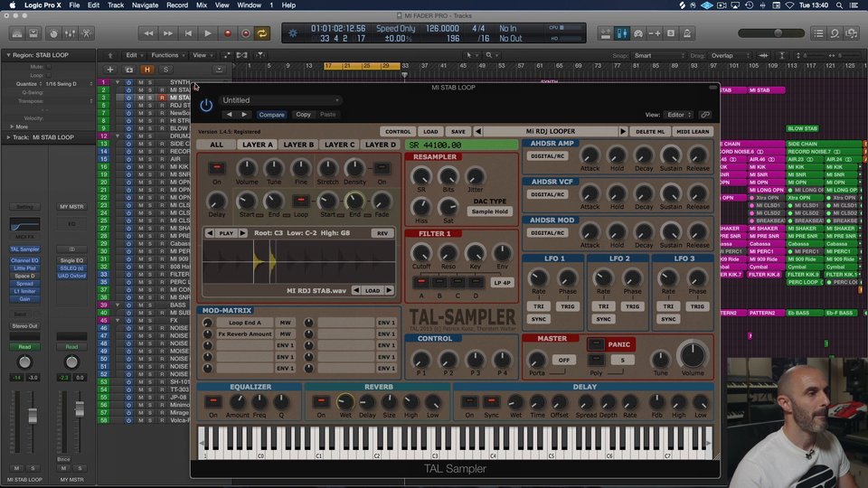Click the REV reverse sample button
868x488 pixels.
(x=382, y=233)
